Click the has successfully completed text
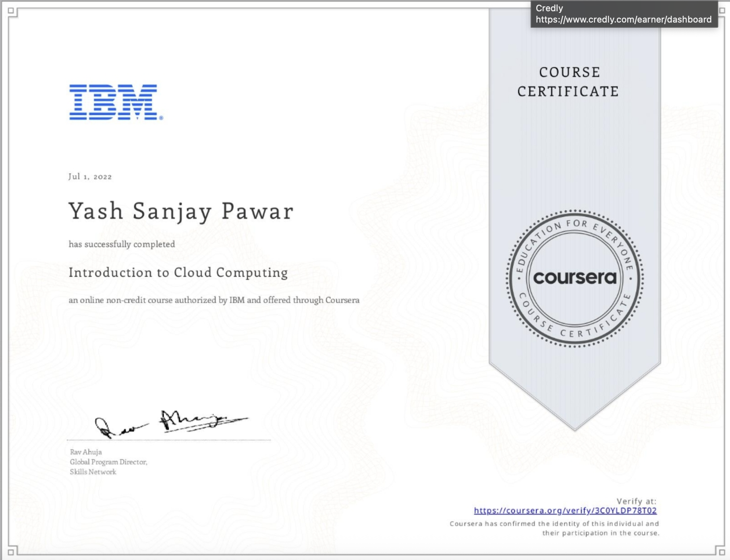Image resolution: width=730 pixels, height=560 pixels. [122, 243]
